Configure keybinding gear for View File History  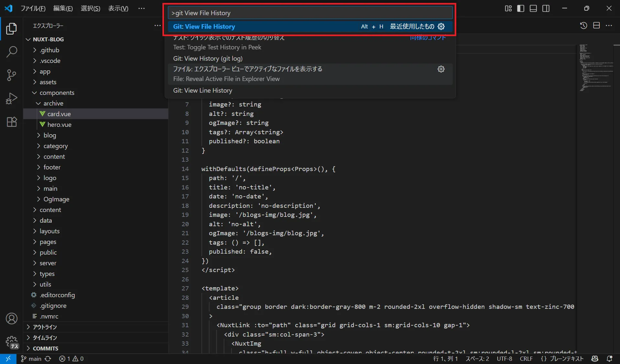point(441,26)
